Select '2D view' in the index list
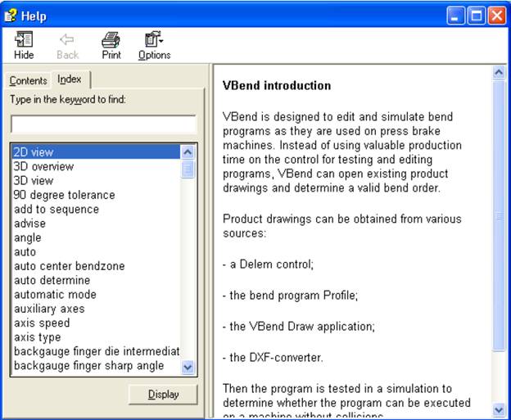The image size is (511, 420). pyautogui.click(x=96, y=152)
